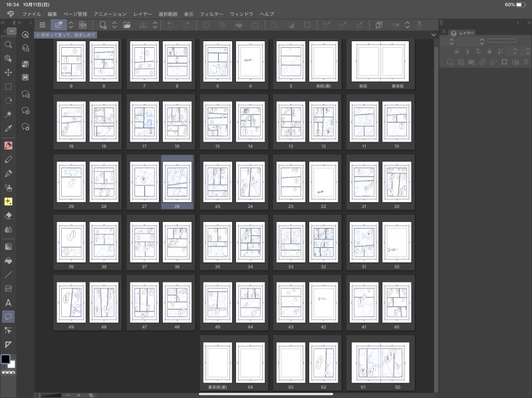532x398 pixels.
Task: Open the フィルター menu
Action: (x=211, y=14)
